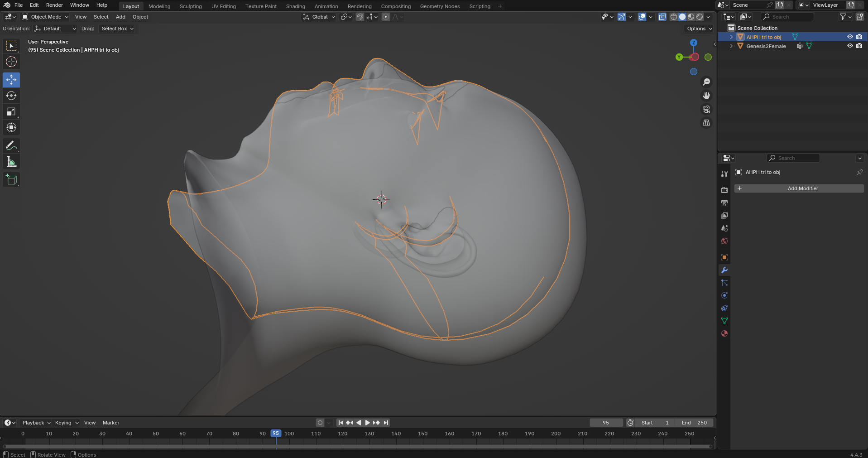Switch to orthographic grid view icon

tap(706, 123)
